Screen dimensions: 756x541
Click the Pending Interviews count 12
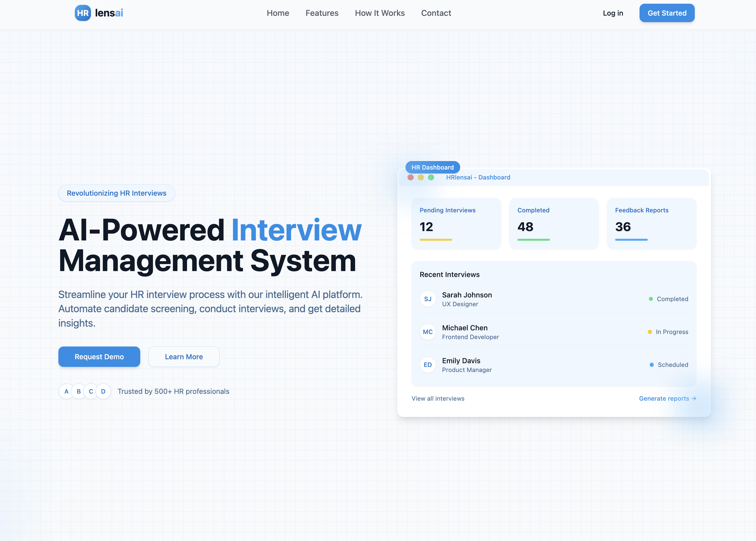[426, 227]
